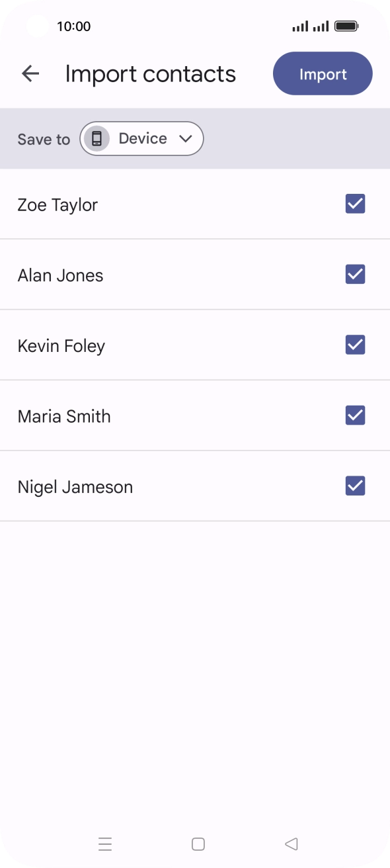Tap the Save to label
Screen dimensions: 390x868
(x=43, y=139)
